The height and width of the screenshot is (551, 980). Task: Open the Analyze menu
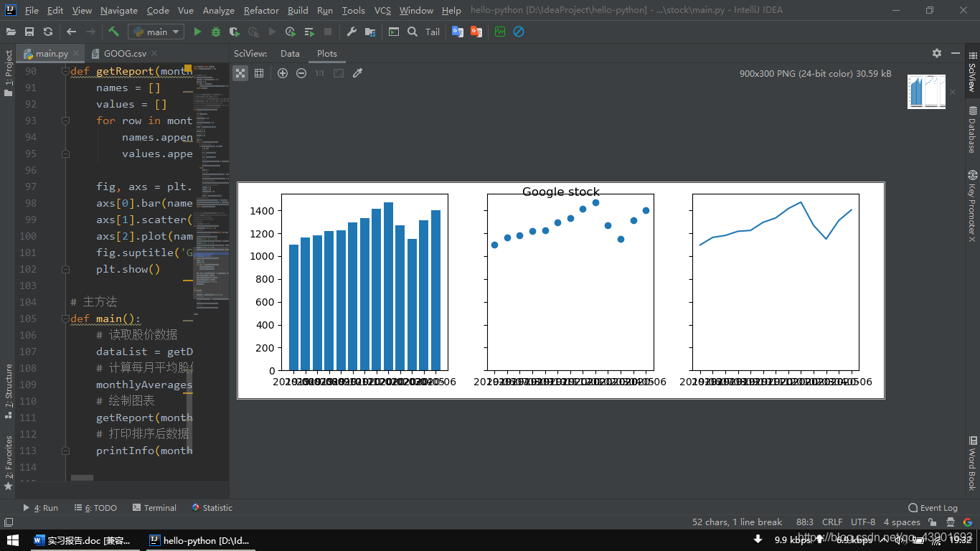pyautogui.click(x=219, y=10)
